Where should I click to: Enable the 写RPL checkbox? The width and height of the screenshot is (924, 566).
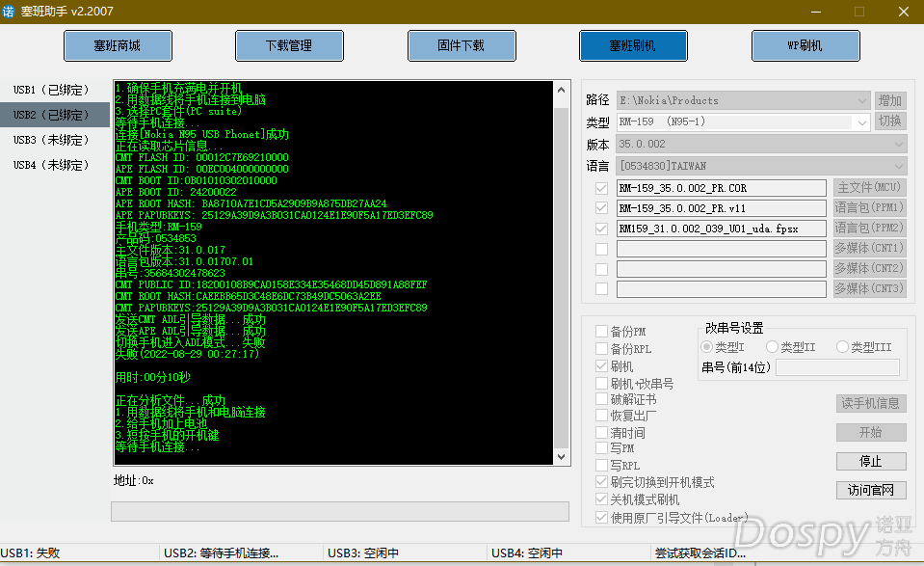click(x=601, y=465)
